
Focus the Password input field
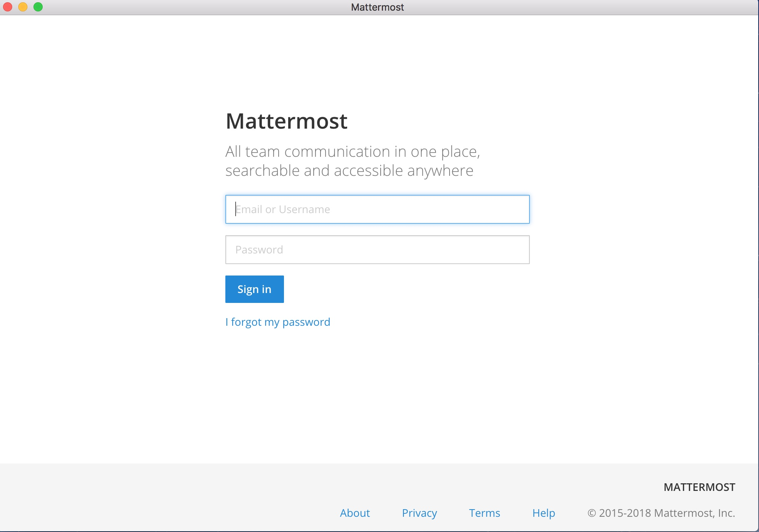click(377, 250)
